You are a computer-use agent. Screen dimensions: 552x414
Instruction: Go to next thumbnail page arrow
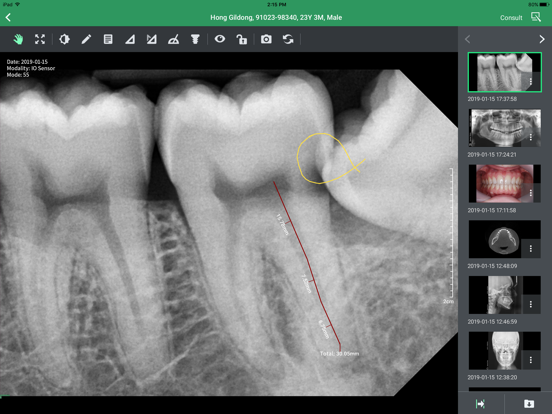[542, 39]
